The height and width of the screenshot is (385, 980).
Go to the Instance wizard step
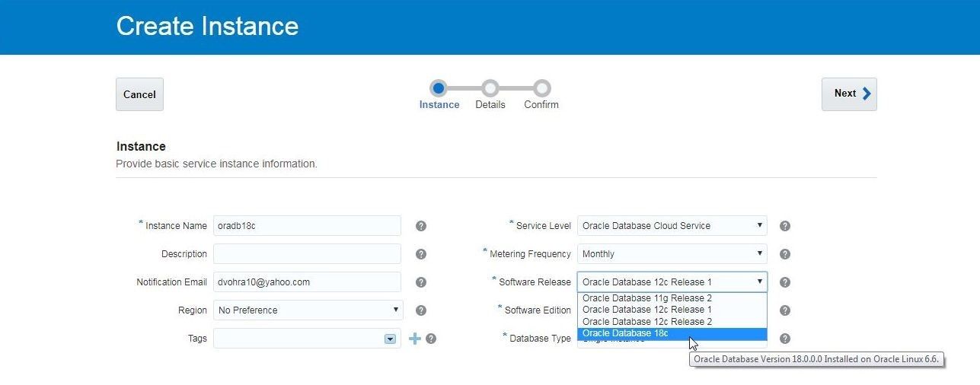click(439, 89)
